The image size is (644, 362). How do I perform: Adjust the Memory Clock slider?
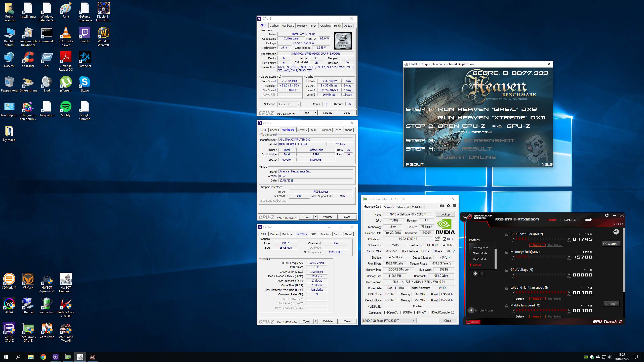click(541, 257)
